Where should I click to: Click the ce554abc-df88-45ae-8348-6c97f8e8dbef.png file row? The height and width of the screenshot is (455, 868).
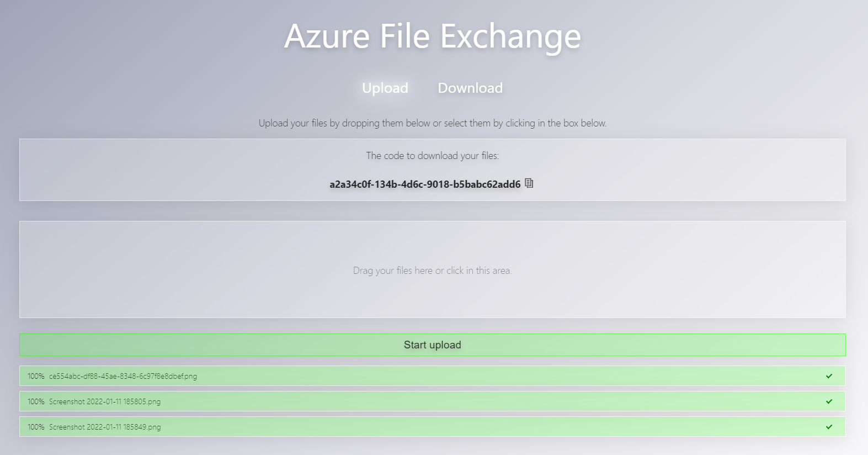click(x=433, y=376)
